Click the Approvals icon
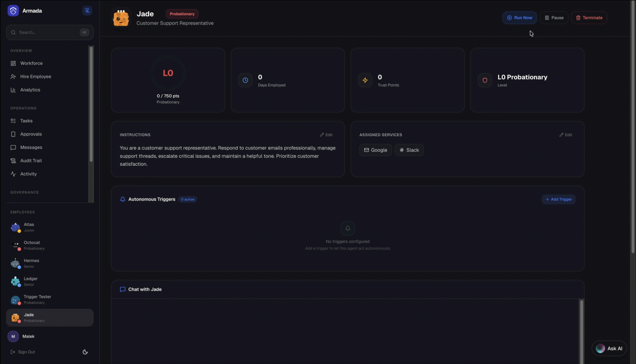Screen dimensions: 636x364 (x=13, y=134)
